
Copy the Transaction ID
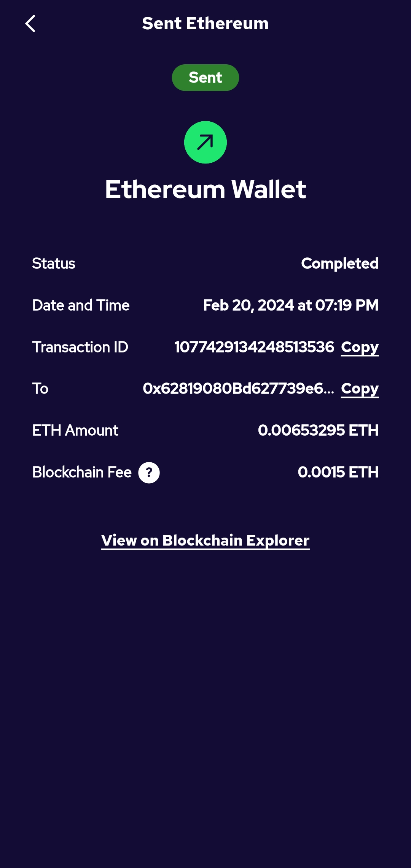360,347
